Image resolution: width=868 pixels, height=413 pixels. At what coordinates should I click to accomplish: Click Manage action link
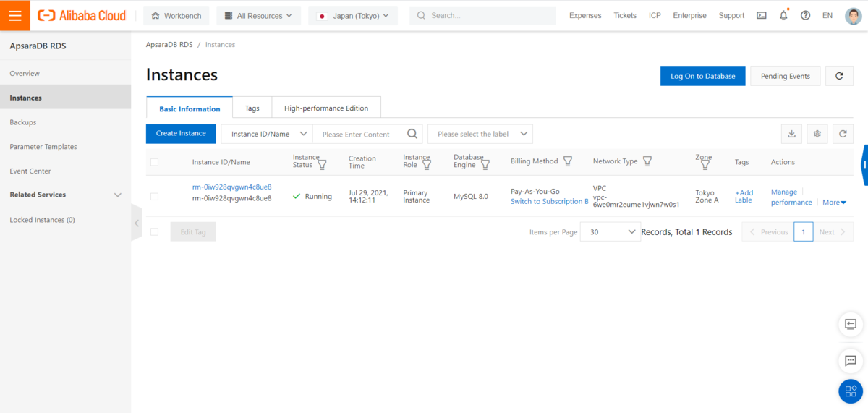coord(784,192)
